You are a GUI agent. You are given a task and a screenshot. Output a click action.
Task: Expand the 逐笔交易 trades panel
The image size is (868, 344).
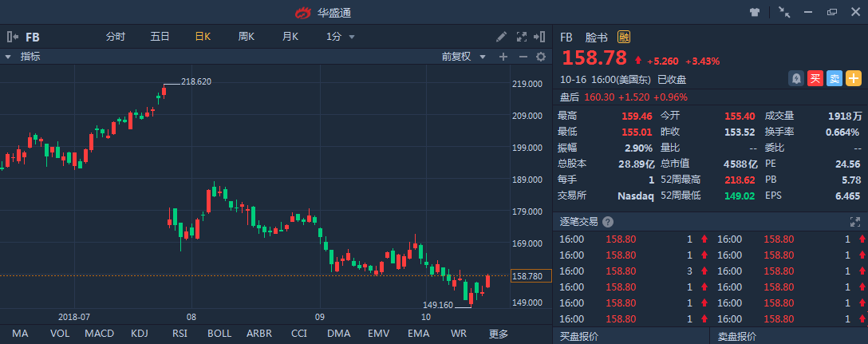(854, 222)
